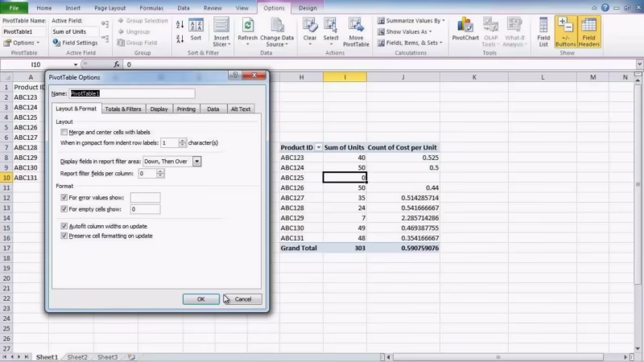The height and width of the screenshot is (362, 644).
Task: Toggle Field Headers display
Action: point(589,32)
